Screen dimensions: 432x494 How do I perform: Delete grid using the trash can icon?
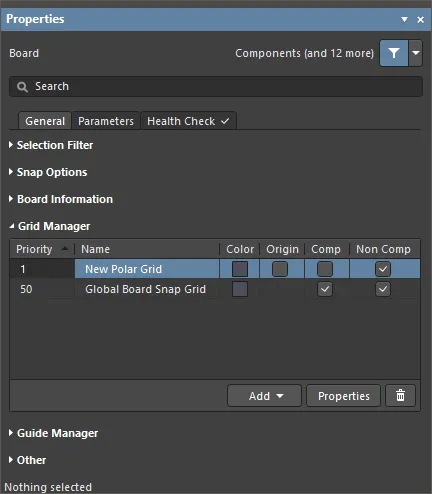coord(400,396)
